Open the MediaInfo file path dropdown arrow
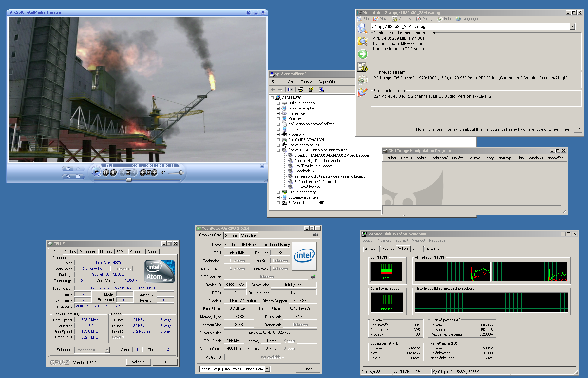 point(572,27)
